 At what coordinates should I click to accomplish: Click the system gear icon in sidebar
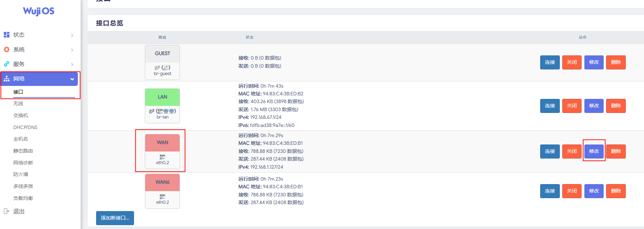[6, 49]
